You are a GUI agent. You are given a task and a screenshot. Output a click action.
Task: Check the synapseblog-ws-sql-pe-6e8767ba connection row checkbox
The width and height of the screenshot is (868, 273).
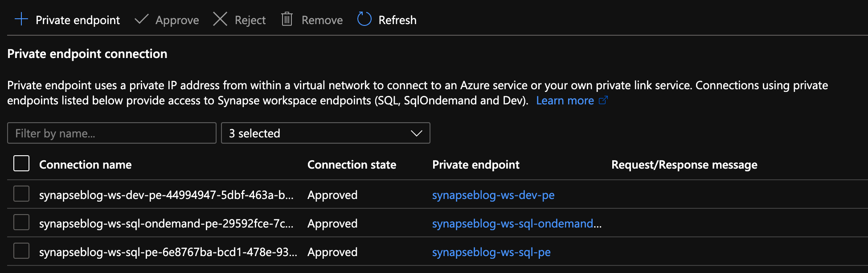(21, 251)
